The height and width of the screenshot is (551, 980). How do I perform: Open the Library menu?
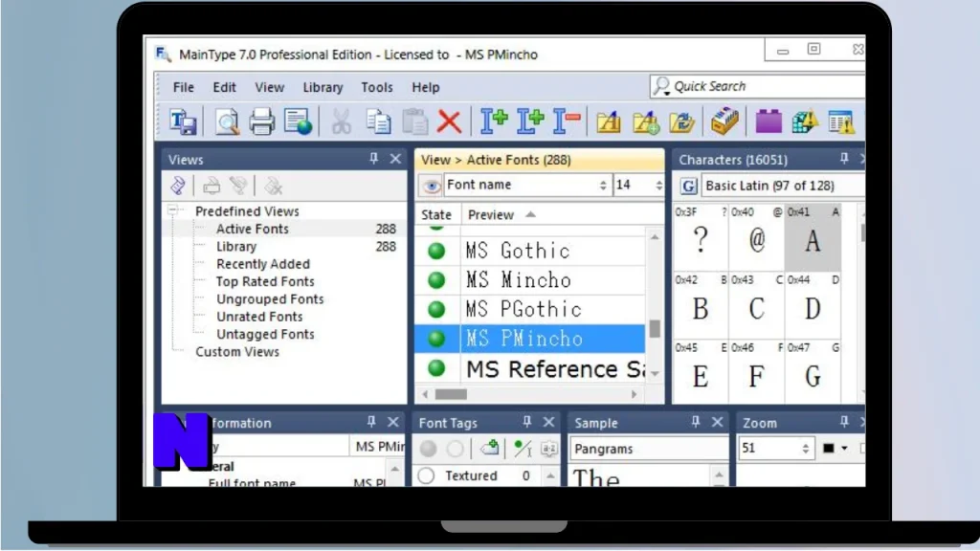[x=323, y=87]
